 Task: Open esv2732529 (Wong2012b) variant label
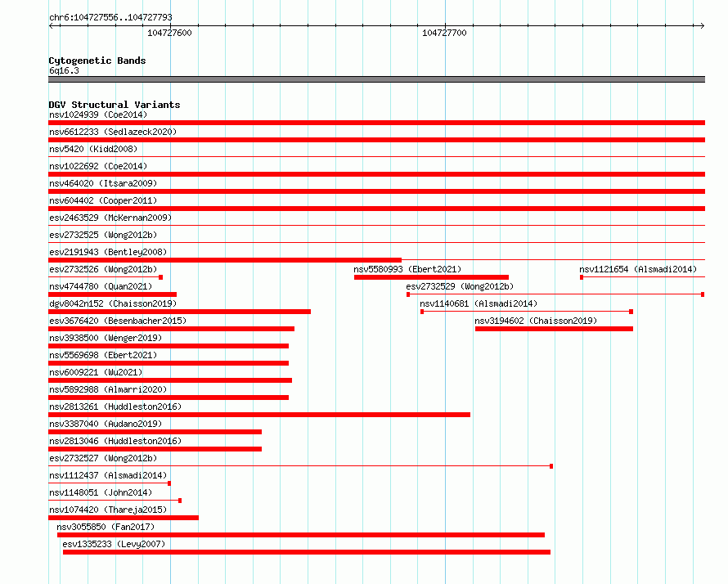[x=460, y=286]
